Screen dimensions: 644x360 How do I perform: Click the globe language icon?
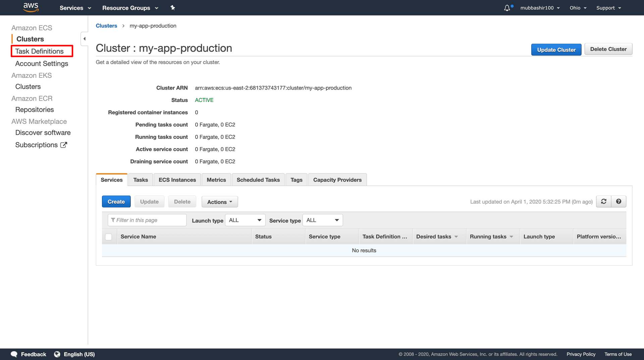point(57,354)
